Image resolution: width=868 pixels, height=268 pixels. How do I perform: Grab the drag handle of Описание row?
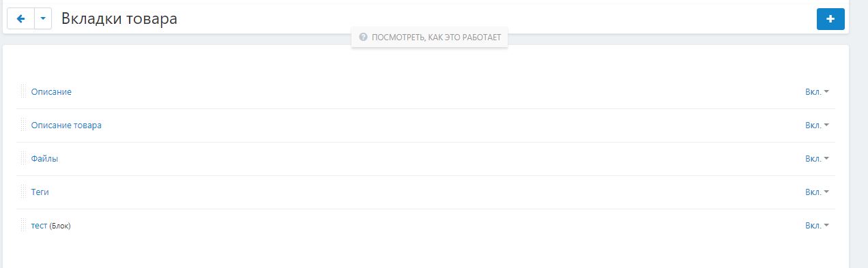pos(23,91)
